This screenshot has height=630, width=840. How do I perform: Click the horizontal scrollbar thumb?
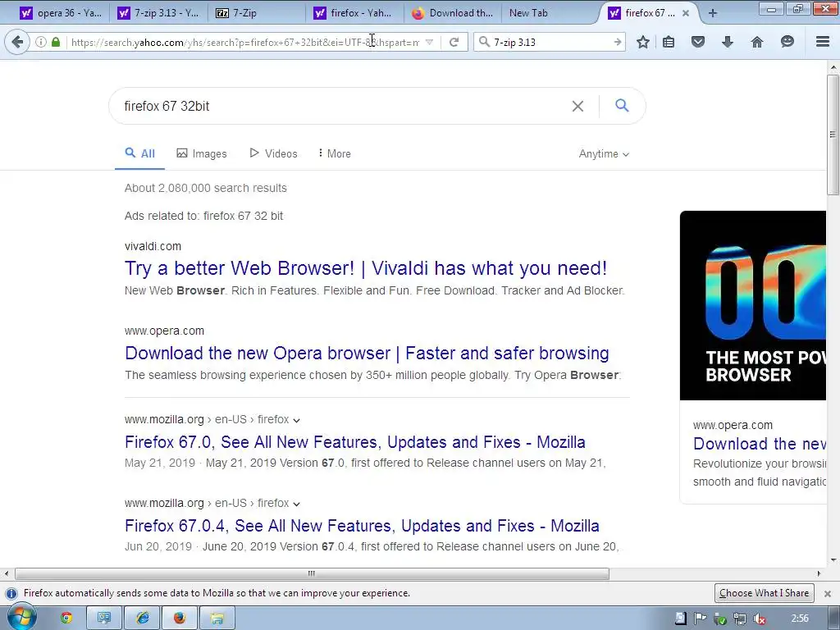click(x=312, y=573)
